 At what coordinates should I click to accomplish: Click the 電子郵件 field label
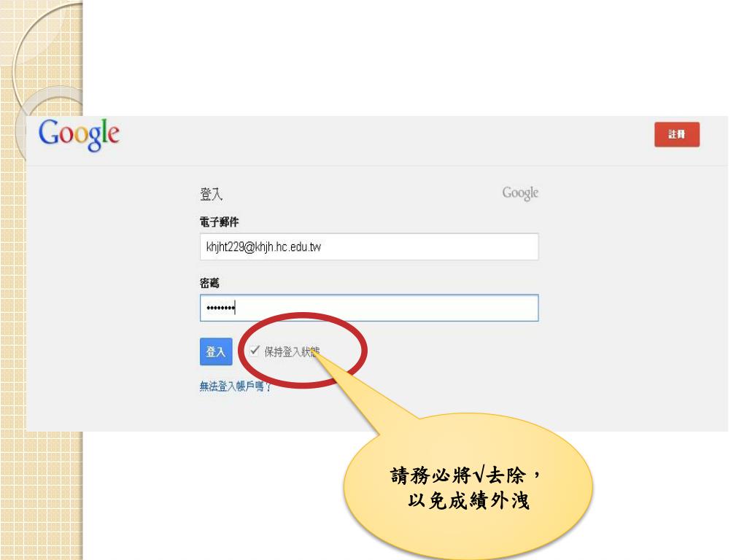pyautogui.click(x=219, y=222)
